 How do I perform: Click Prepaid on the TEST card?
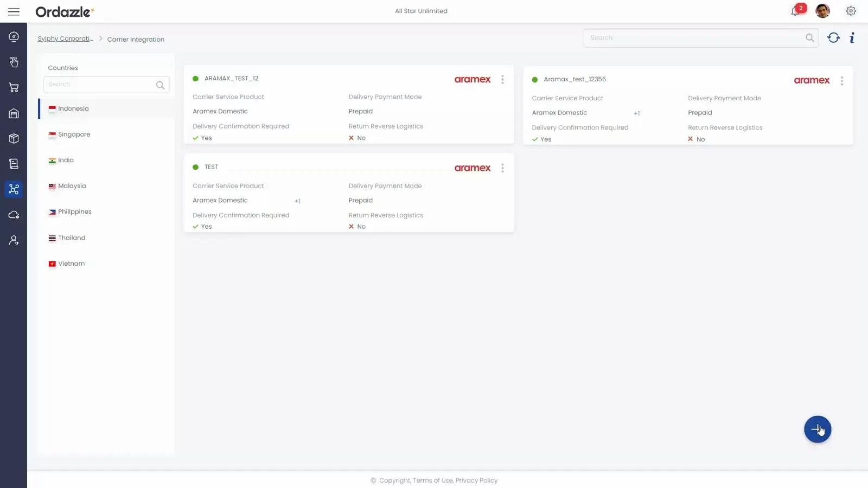click(360, 200)
